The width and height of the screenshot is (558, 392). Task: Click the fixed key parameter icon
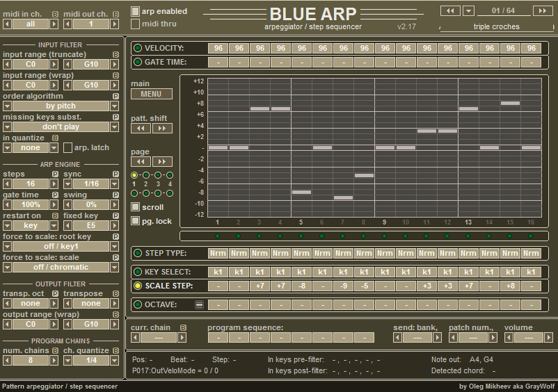pyautogui.click(x=115, y=215)
